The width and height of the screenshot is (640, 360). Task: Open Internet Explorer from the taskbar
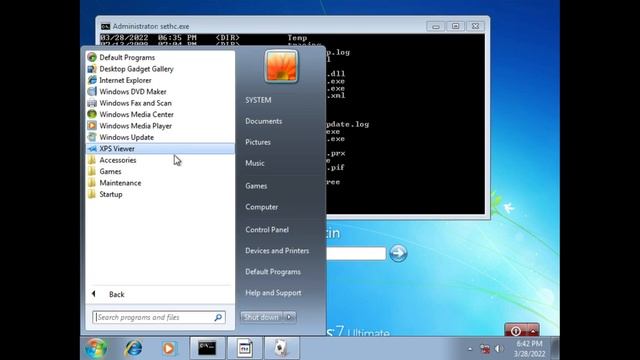[x=133, y=348]
